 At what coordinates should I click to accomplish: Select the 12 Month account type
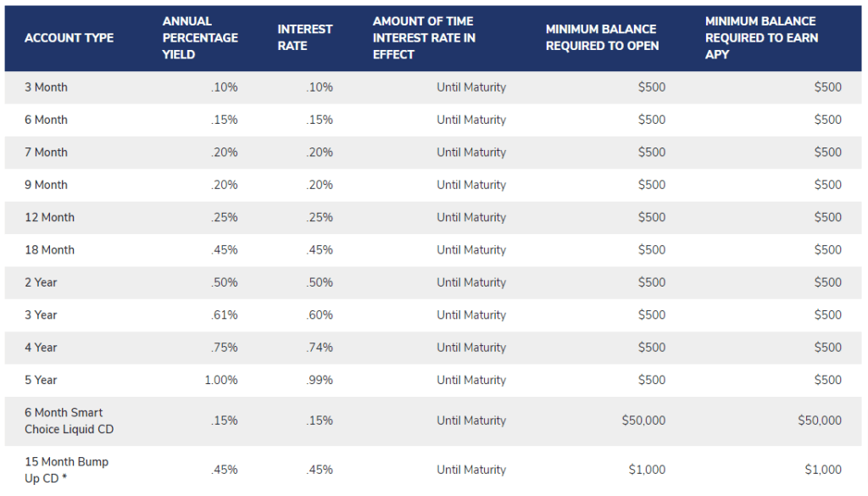[49, 218]
